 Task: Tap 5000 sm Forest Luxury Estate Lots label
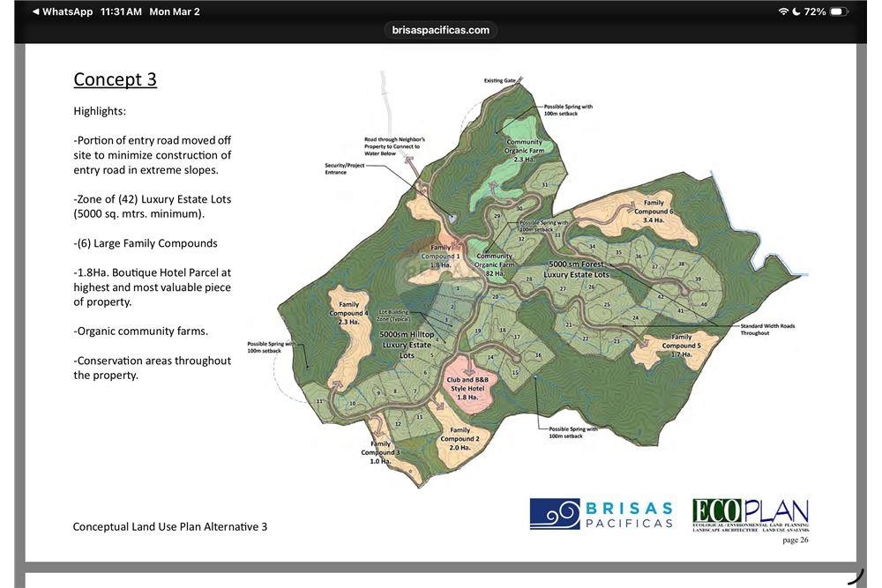(x=576, y=269)
